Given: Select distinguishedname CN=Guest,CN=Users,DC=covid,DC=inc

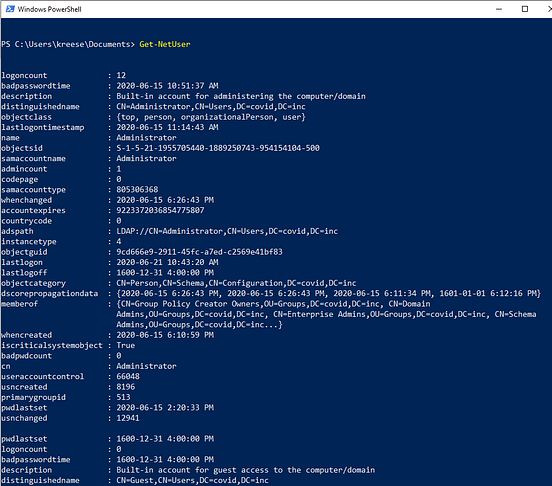Looking at the screenshot, I should [193, 480].
